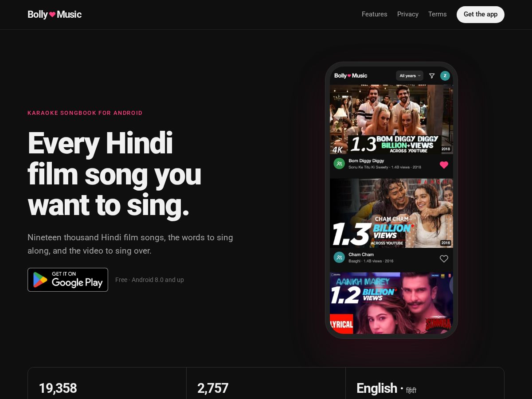Click the Cham Cham video thumbnail
Image resolution: width=532 pixels, height=399 pixels.
tap(391, 213)
